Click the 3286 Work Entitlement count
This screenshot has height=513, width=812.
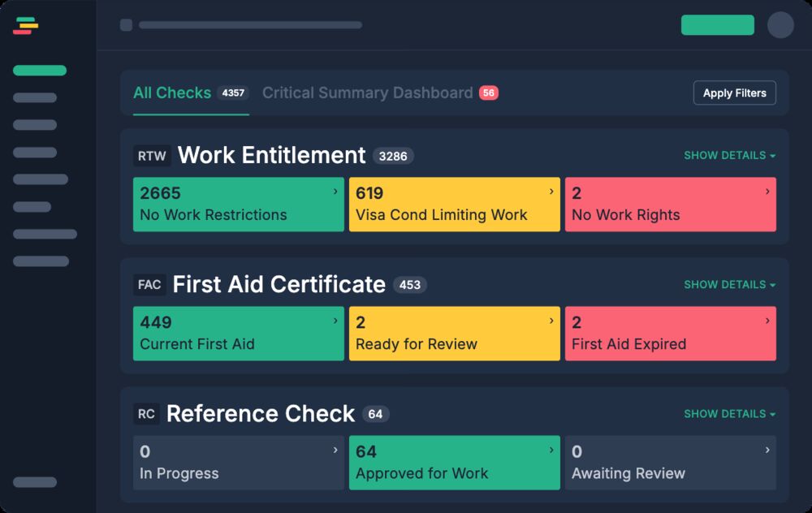coord(393,156)
